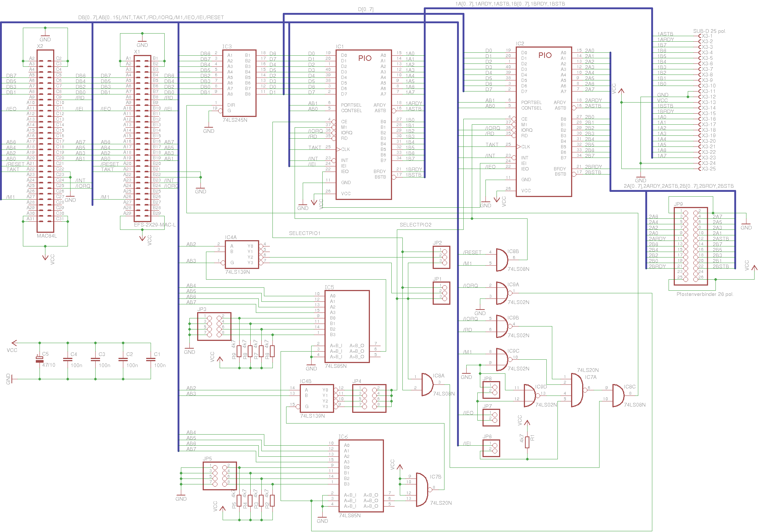The width and height of the screenshot is (759, 532).
Task: Select the IC2 PIO chip symbol
Action: point(544,122)
